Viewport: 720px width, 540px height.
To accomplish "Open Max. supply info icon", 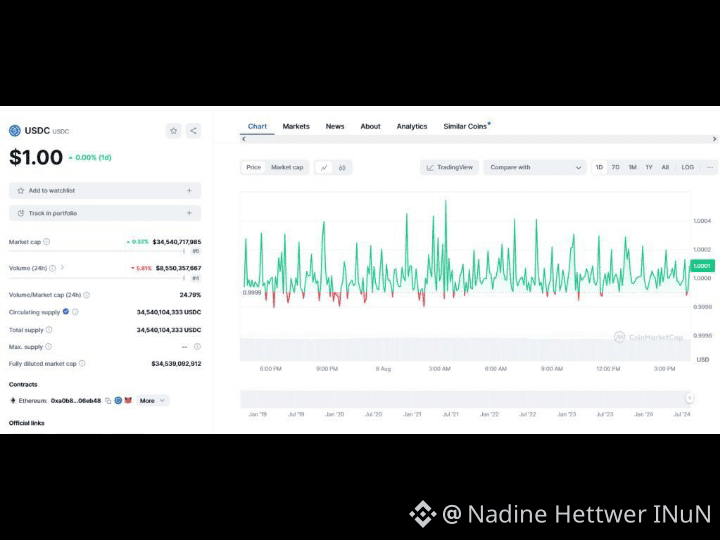I will [48, 347].
